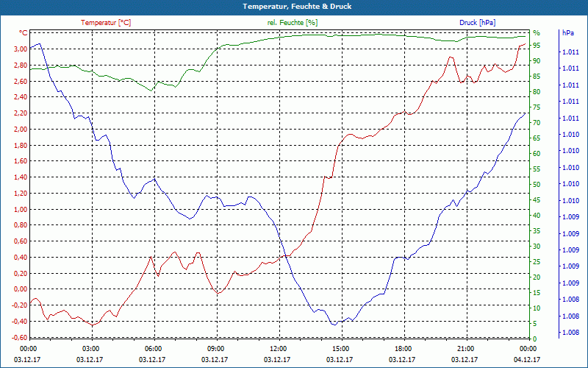This screenshot has height=368, width=588.
Task: Click the green '0' humidity axis value
Action: [535, 339]
